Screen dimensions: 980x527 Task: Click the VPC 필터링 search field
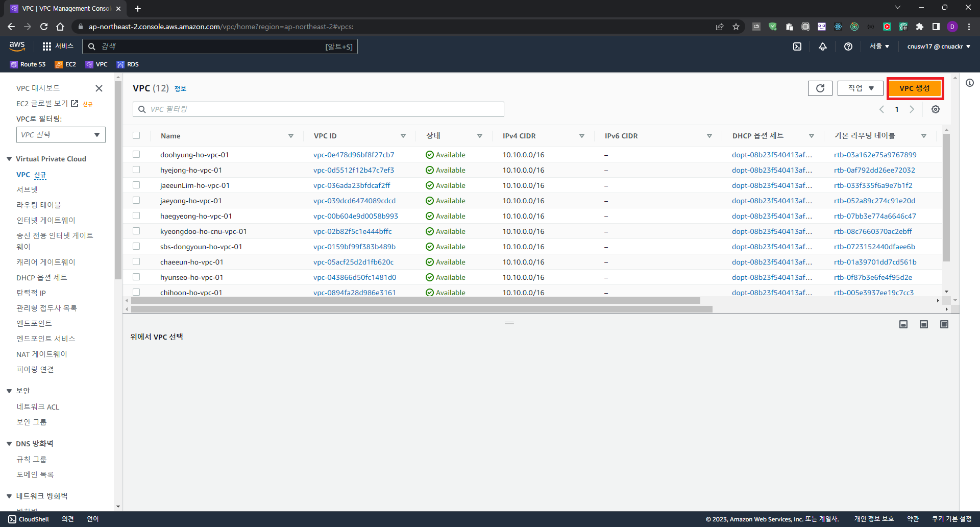click(318, 109)
